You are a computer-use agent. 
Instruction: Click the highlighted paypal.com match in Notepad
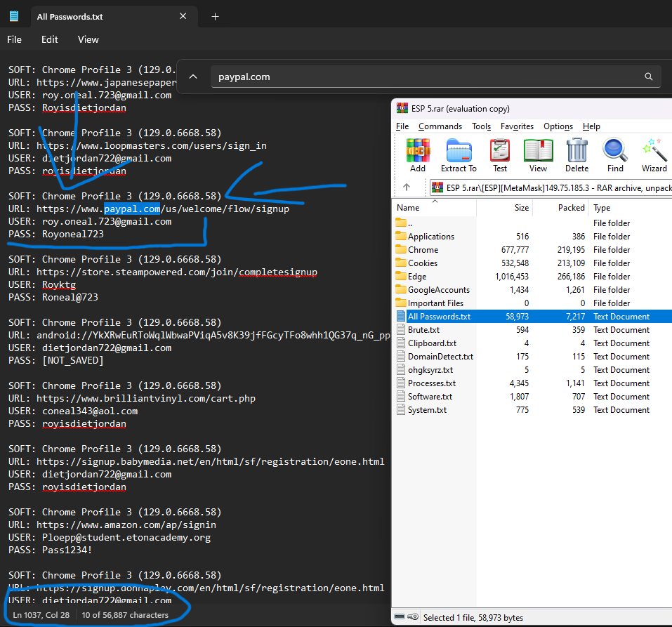(132, 209)
